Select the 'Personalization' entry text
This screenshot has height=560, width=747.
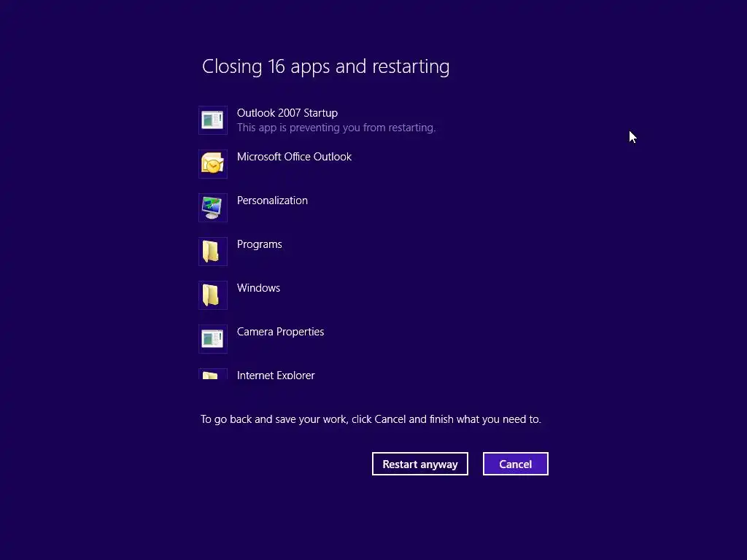click(x=272, y=201)
